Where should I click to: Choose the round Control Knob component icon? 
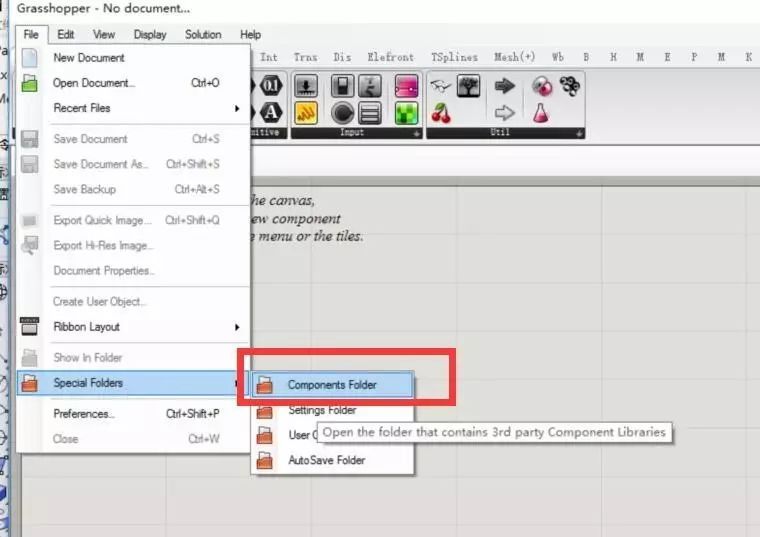342,113
